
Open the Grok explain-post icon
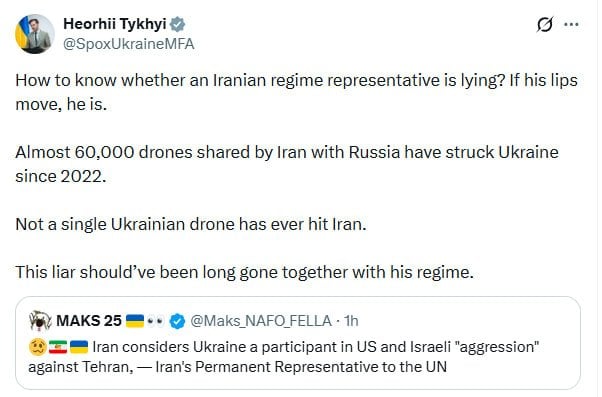[545, 25]
